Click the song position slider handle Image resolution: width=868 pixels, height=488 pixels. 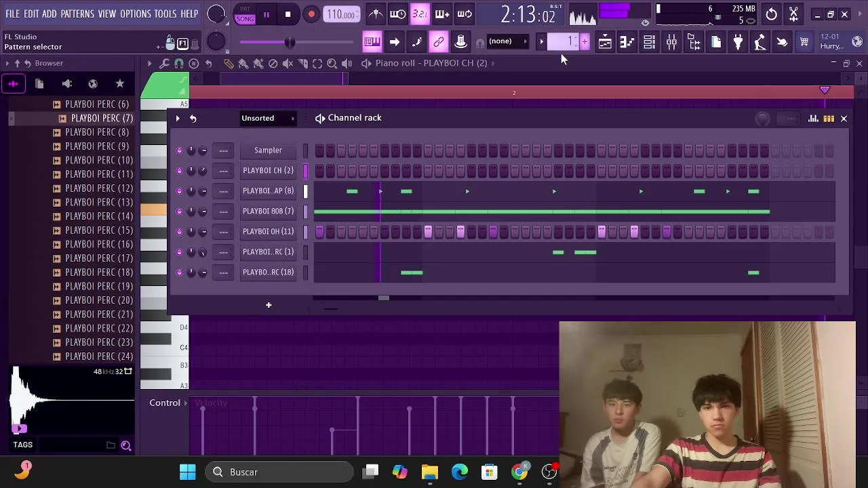coord(290,43)
